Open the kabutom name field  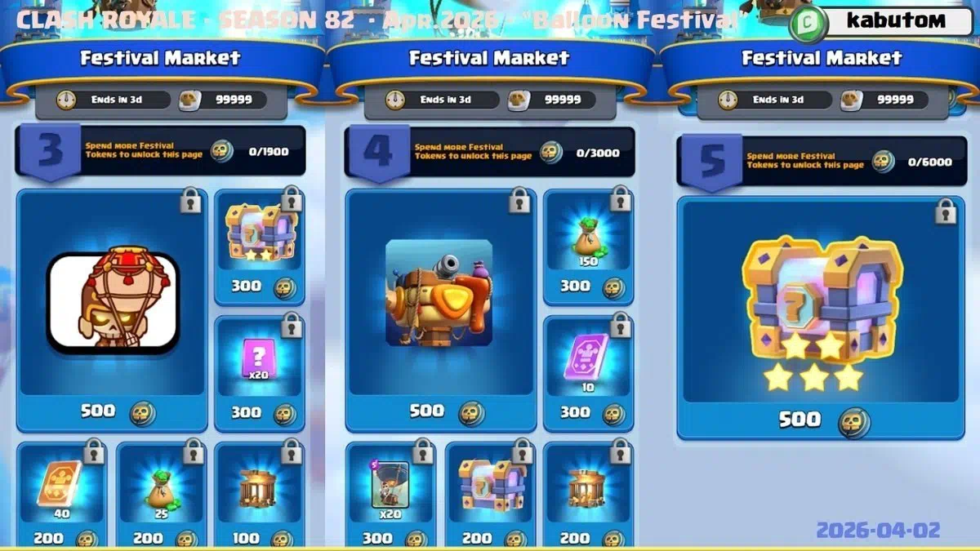[895, 21]
